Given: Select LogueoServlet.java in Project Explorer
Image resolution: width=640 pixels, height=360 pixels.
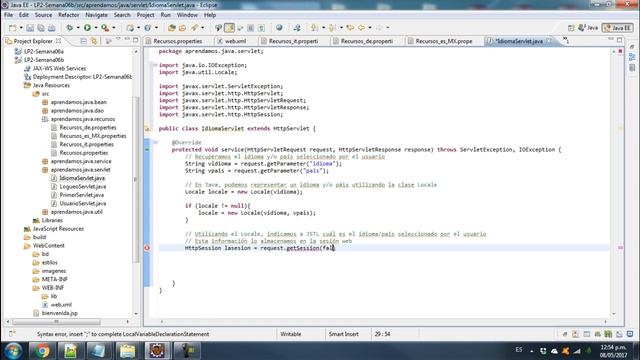Looking at the screenshot, I should (x=82, y=187).
